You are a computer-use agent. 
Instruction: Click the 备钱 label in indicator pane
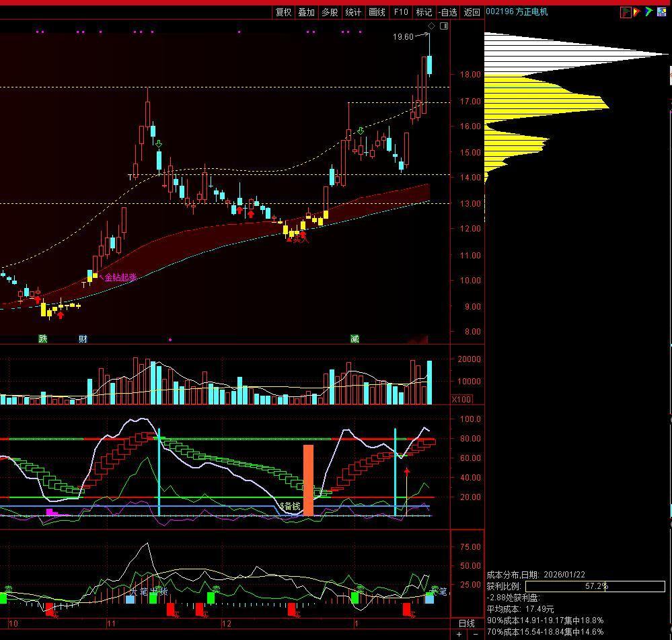coord(291,506)
